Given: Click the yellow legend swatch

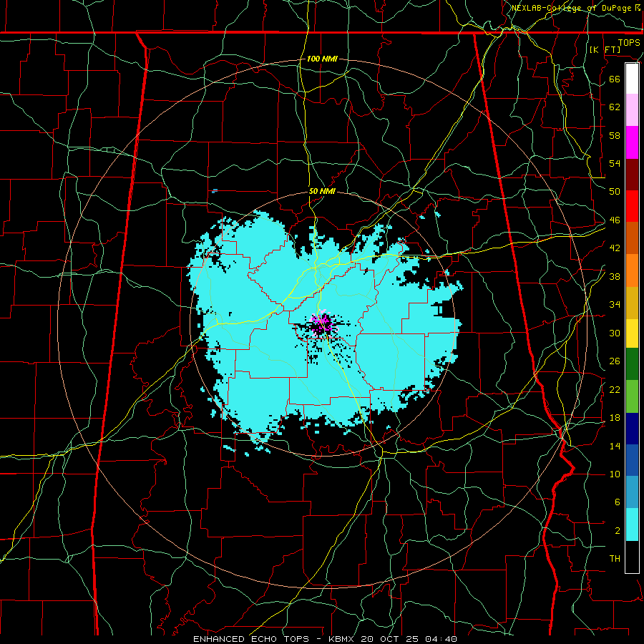Looking at the screenshot, I should click(x=632, y=333).
